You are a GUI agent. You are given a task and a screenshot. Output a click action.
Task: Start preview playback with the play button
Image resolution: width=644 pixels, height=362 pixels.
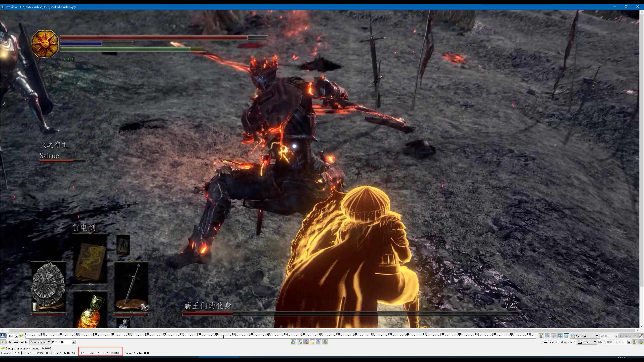tap(3, 342)
